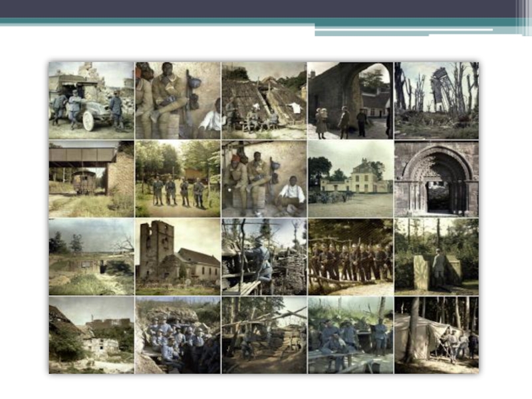The width and height of the screenshot is (532, 399).
Task: Click the carved Romanesque doorway photo
Action: click(x=436, y=178)
